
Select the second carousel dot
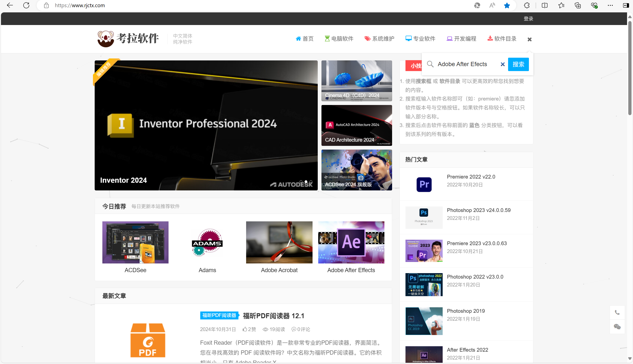pyautogui.click(x=306, y=182)
